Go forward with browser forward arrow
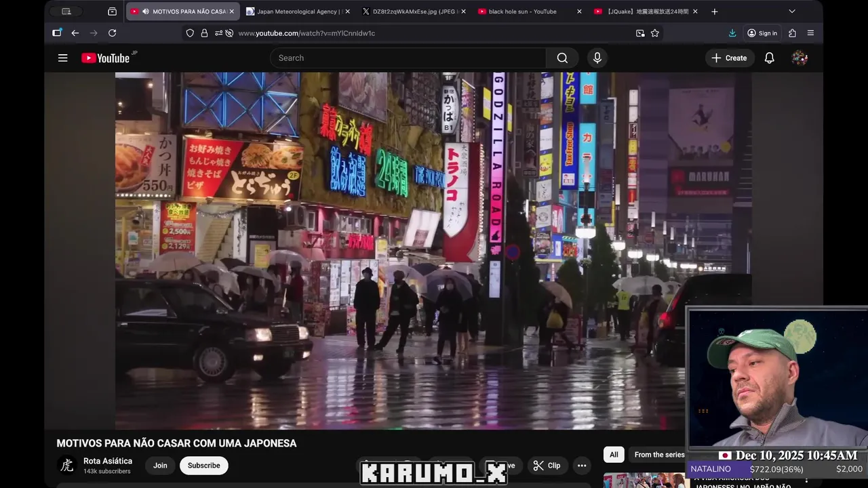This screenshot has width=868, height=488. pos(94,33)
